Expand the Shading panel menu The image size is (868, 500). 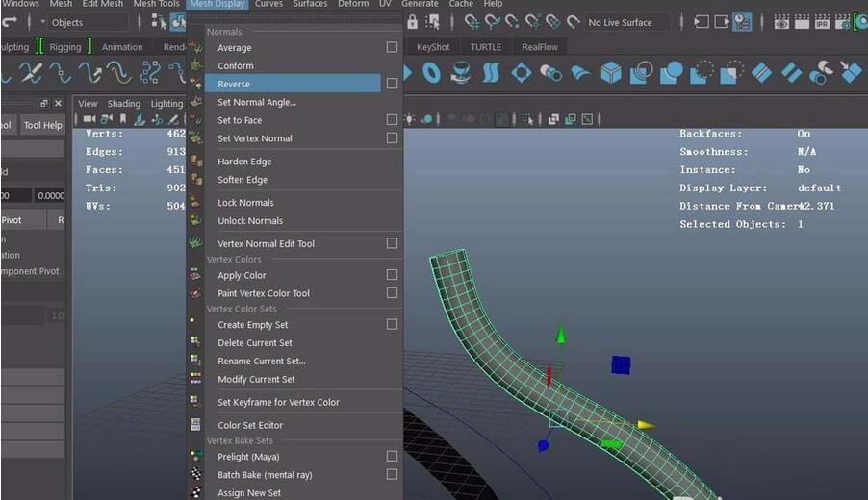(123, 104)
